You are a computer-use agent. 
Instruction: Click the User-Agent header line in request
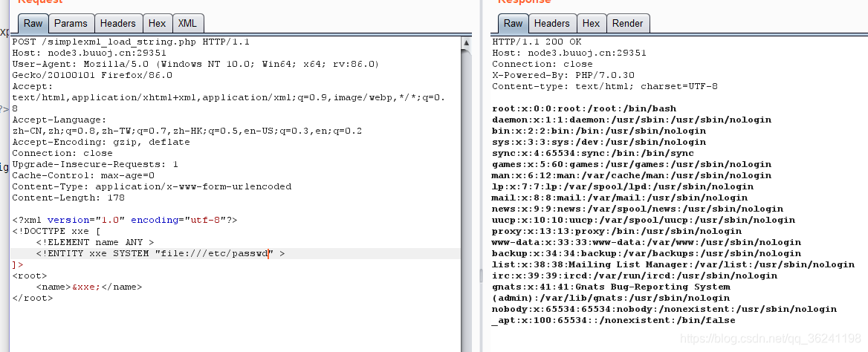pos(195,64)
